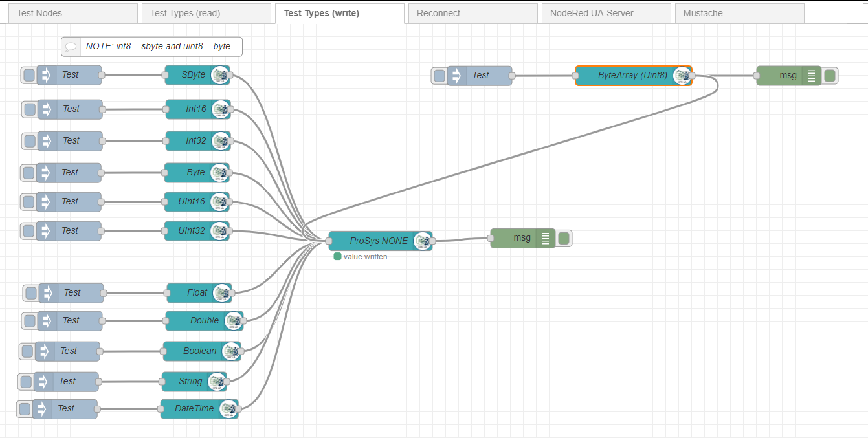868x438 pixels.
Task: Click the debug list icon on the top msg node
Action: pyautogui.click(x=811, y=76)
